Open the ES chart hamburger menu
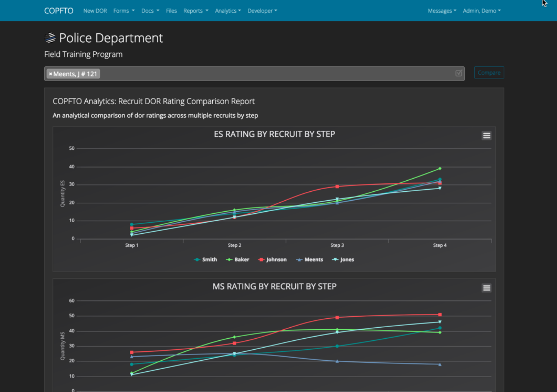This screenshot has width=557, height=392. coord(487,135)
